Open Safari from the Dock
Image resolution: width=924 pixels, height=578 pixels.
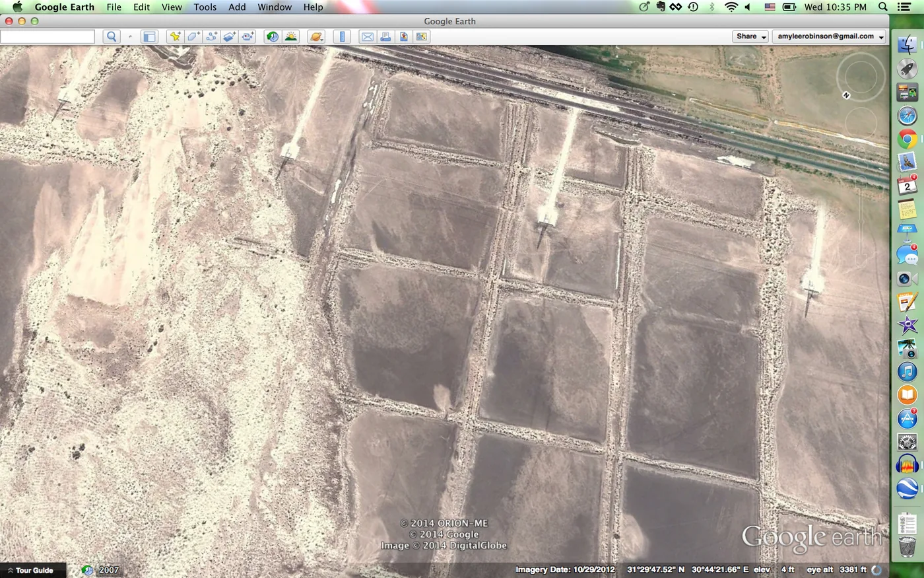click(x=907, y=116)
